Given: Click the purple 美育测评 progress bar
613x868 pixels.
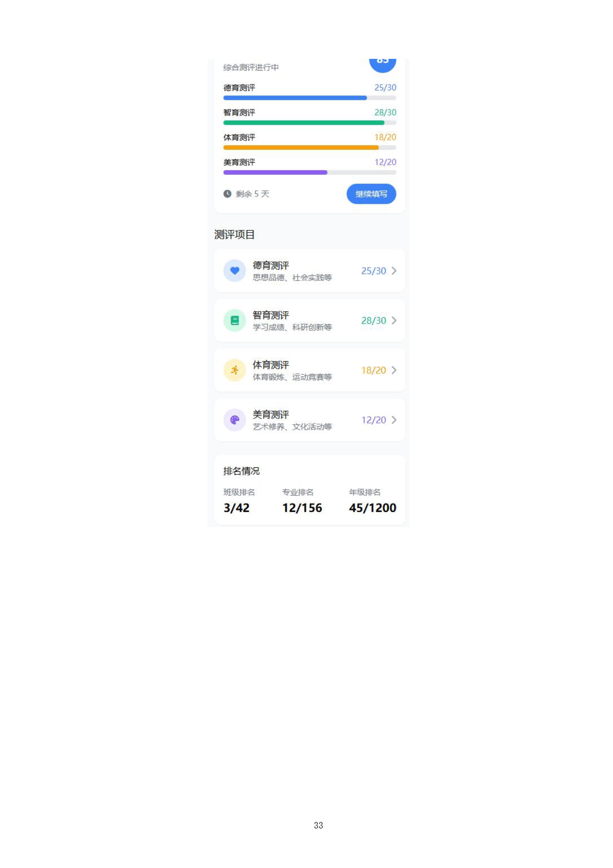Looking at the screenshot, I should tap(310, 173).
